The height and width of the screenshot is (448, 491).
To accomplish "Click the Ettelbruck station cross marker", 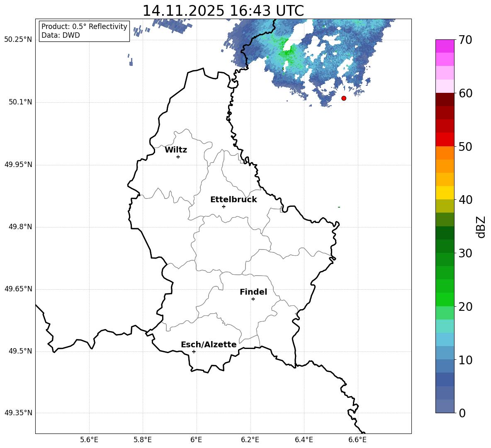I will [224, 206].
